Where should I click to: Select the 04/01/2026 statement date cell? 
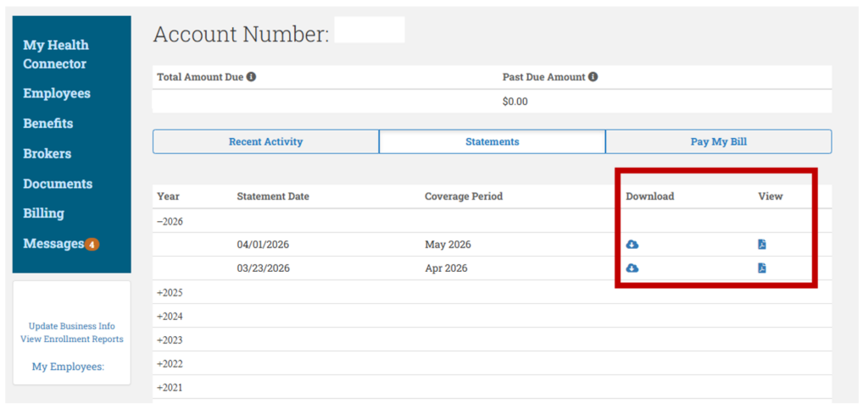pos(263,244)
